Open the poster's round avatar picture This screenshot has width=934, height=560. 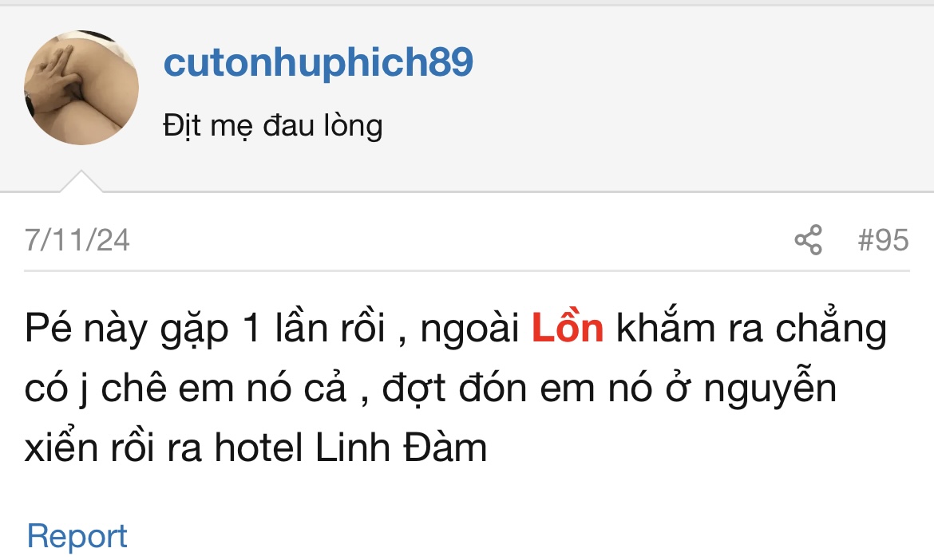[81, 88]
